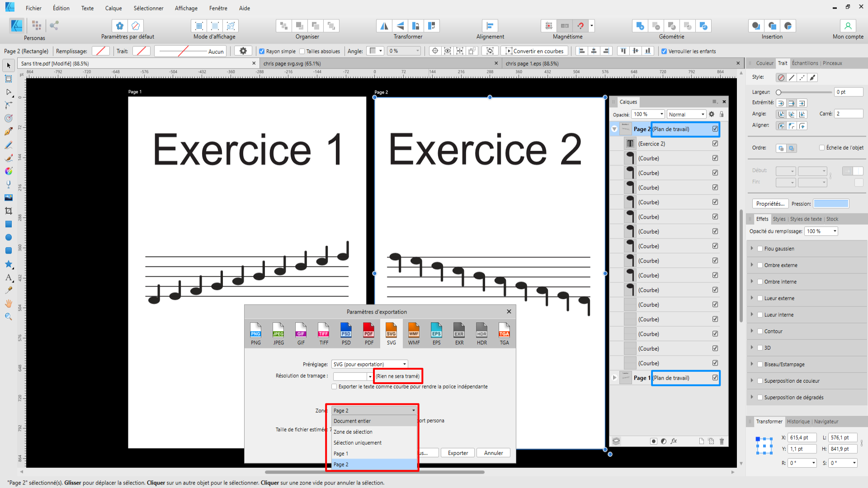The image size is (868, 488).
Task: Select the Crop tool
Action: pyautogui.click(x=8, y=211)
